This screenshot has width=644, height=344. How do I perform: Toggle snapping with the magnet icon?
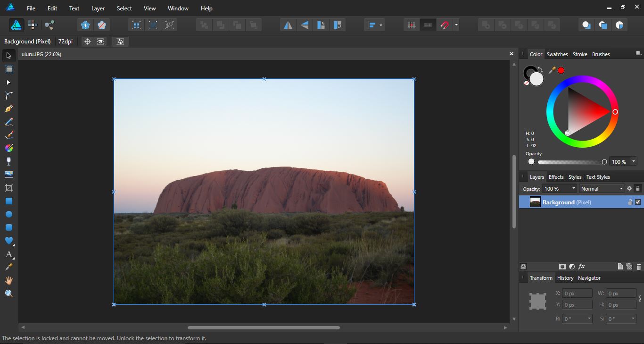[x=445, y=25]
